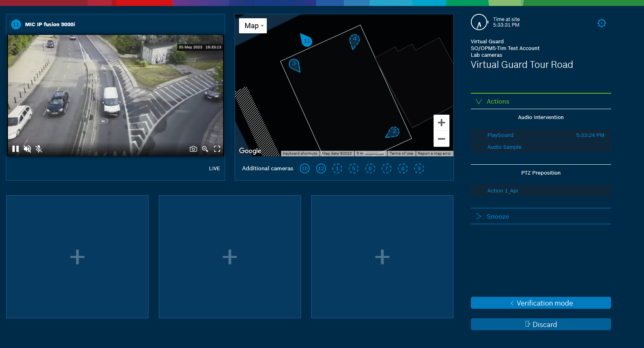Open additional camera 10
This screenshot has width=644, height=348.
tap(305, 169)
